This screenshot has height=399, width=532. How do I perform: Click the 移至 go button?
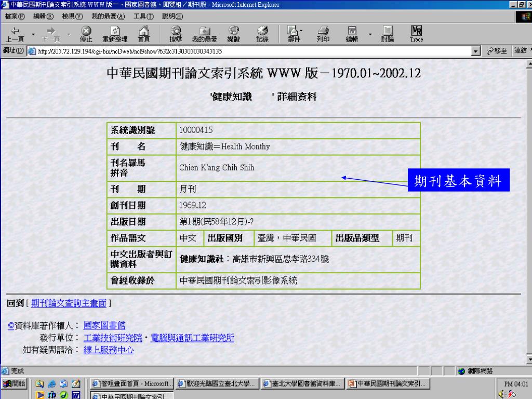point(496,51)
